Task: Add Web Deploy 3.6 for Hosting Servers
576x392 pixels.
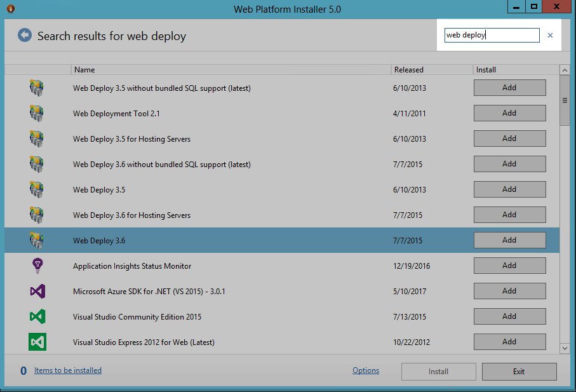Action: click(x=509, y=215)
